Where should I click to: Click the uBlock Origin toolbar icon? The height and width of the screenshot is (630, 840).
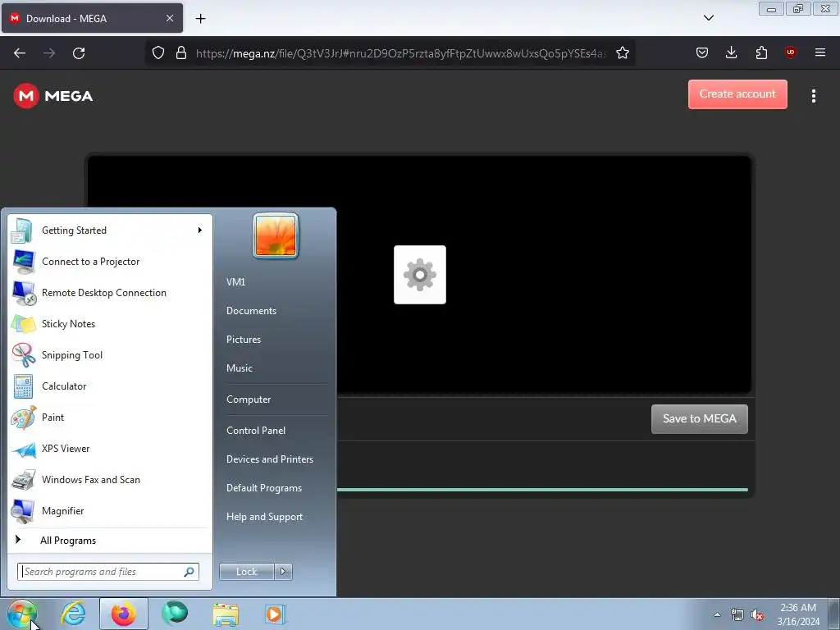[790, 52]
